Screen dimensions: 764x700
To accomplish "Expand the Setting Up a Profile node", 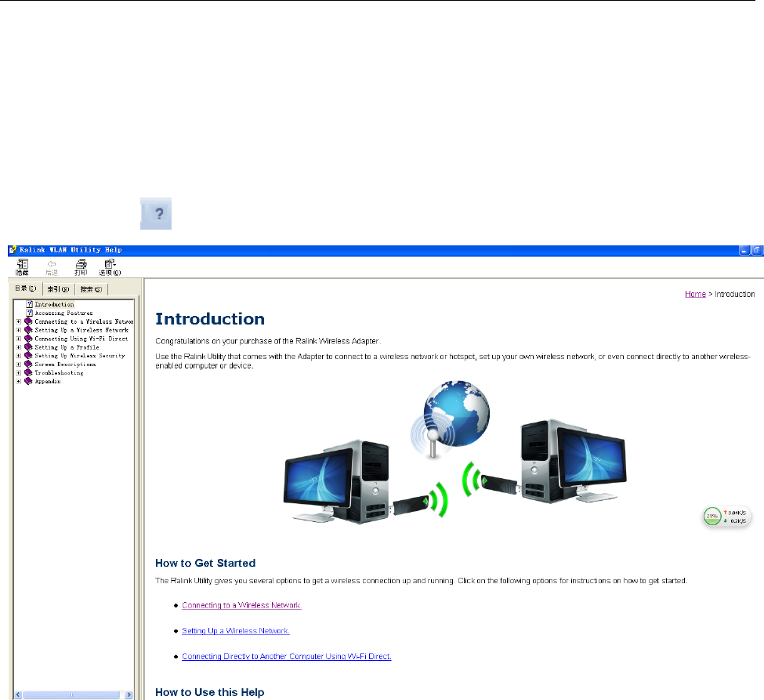I will [19, 347].
